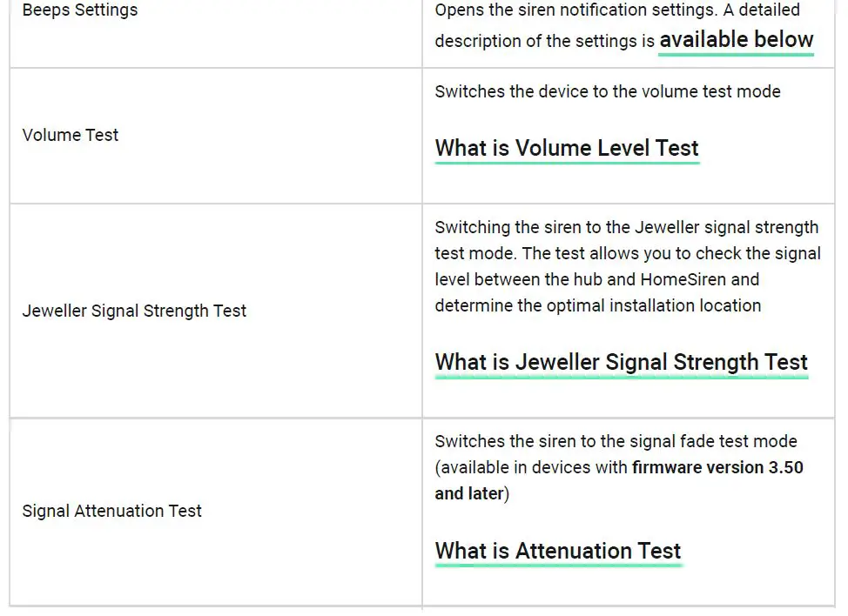Click the "Jeweller Signal Strength Test" row label
The image size is (848, 616).
(134, 311)
